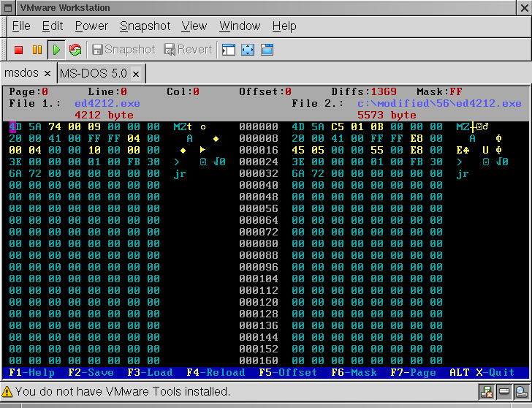Click the orange Suspend pause icon
Screen dimensions: 532x408
[x=37, y=50]
